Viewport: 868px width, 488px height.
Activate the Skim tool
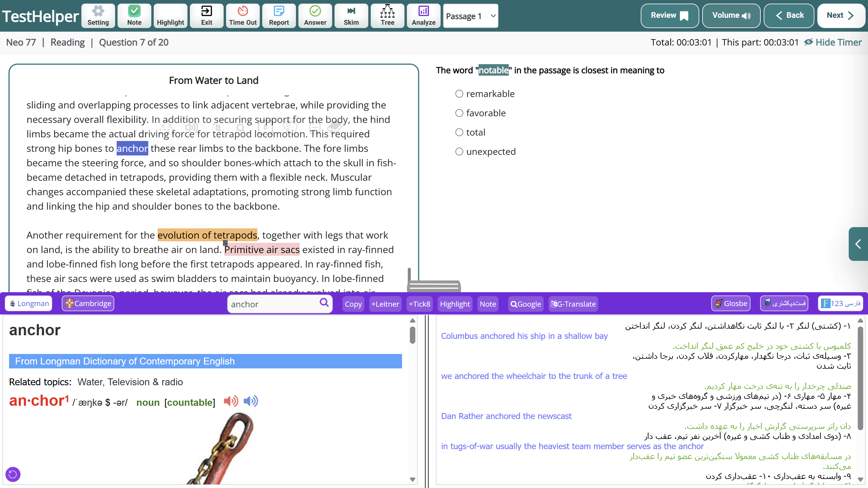(x=351, y=15)
